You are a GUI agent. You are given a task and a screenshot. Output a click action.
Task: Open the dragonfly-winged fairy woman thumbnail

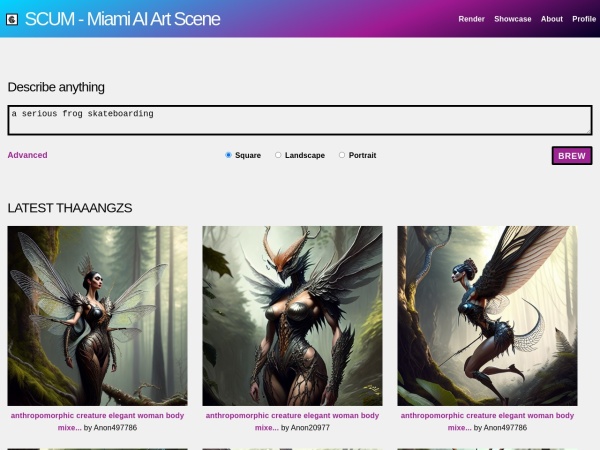[98, 316]
